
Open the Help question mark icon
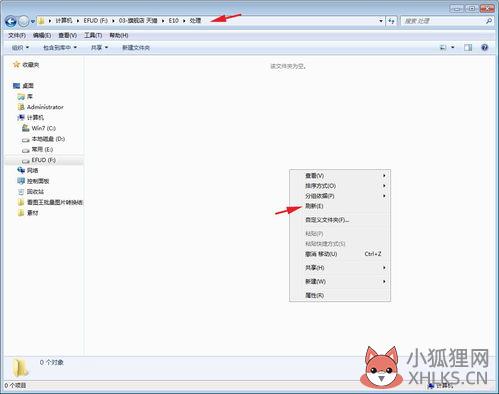[484, 47]
